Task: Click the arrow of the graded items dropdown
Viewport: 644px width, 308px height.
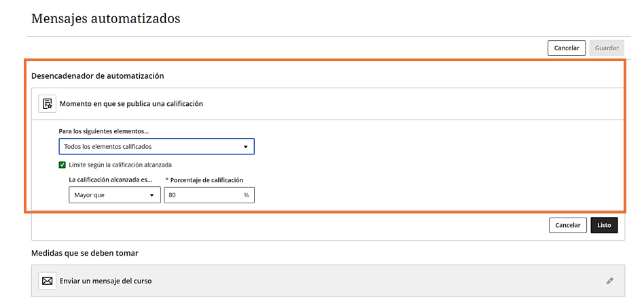Action: click(x=245, y=147)
